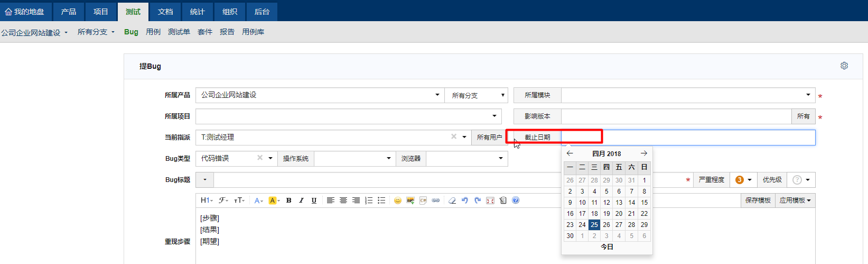Open the 套件 submenu link
Viewport: 868px width, 264px height.
205,32
